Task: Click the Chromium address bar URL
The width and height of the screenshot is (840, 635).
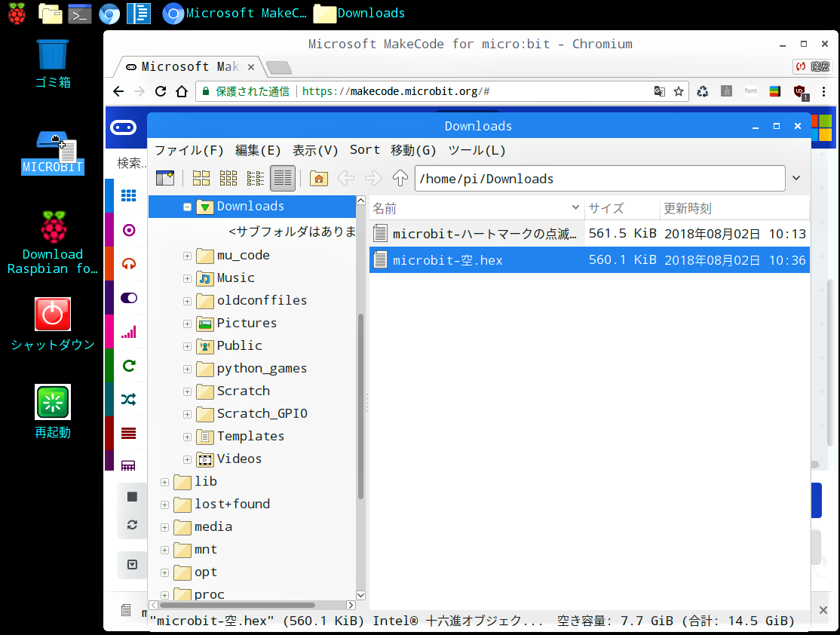Action: [x=395, y=91]
